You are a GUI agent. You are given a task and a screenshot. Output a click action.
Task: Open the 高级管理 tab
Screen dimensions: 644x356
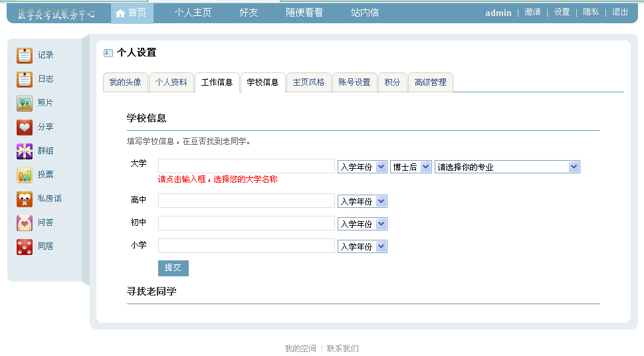click(x=431, y=82)
